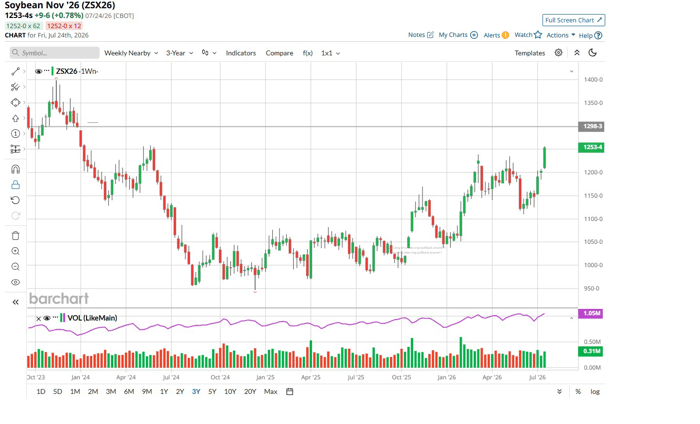This screenshot has height=424, width=700.
Task: Add symbol to Watch list
Action: pyautogui.click(x=528, y=35)
